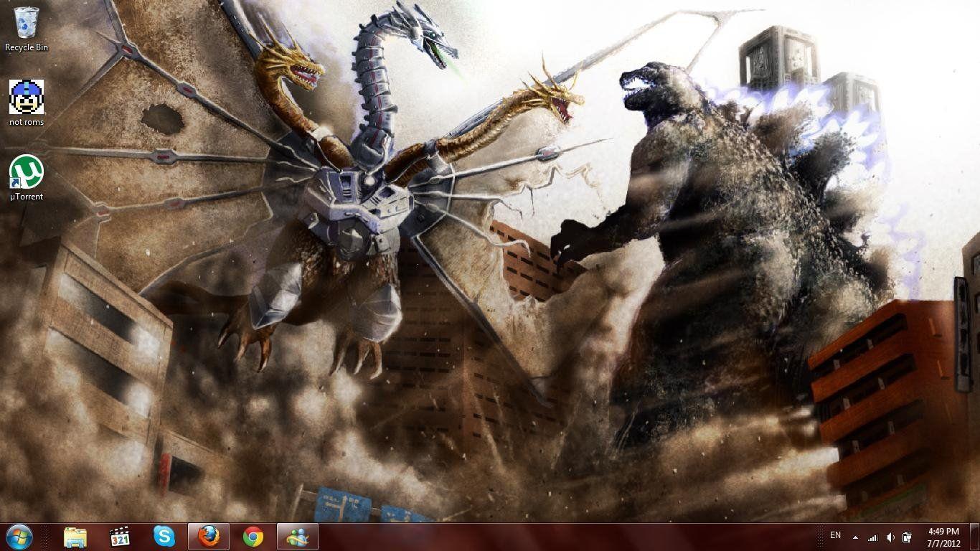Open the speaker volume control
The image size is (980, 551).
coord(890,537)
